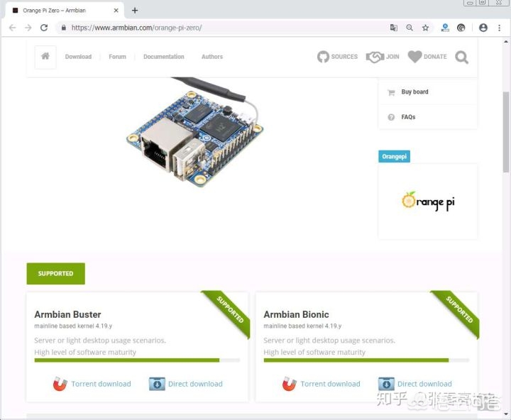Click the Armbian Buster maturity progress bar
This screenshot has height=420, width=511.
point(137,360)
